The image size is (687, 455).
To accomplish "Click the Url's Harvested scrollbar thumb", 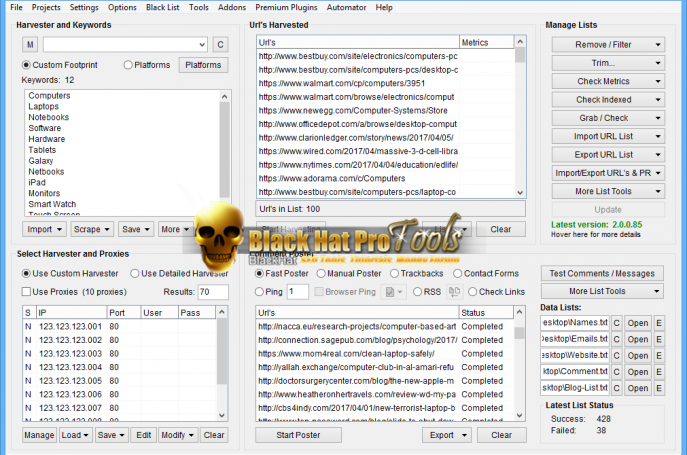I will (520, 55).
